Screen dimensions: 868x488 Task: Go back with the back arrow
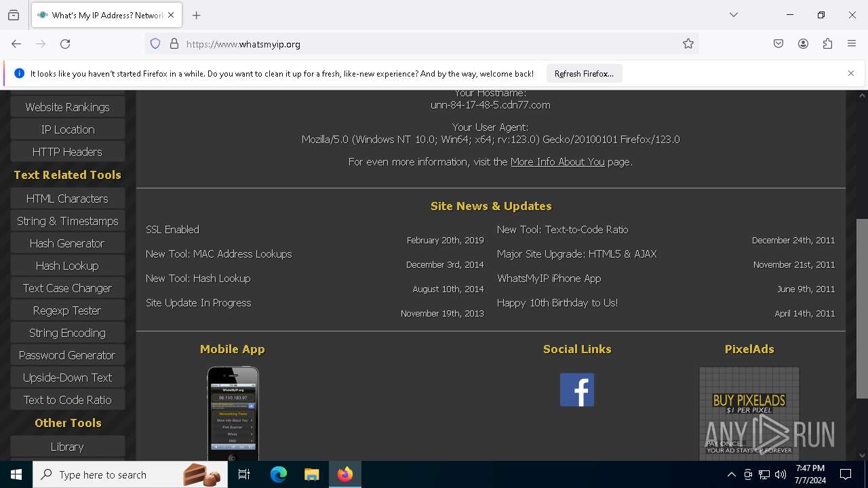[16, 44]
